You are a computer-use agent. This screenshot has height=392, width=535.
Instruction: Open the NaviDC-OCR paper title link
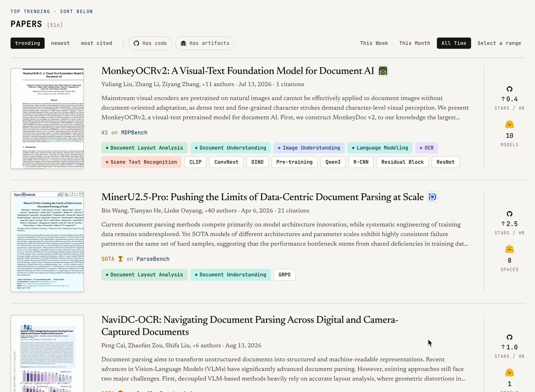(250, 326)
